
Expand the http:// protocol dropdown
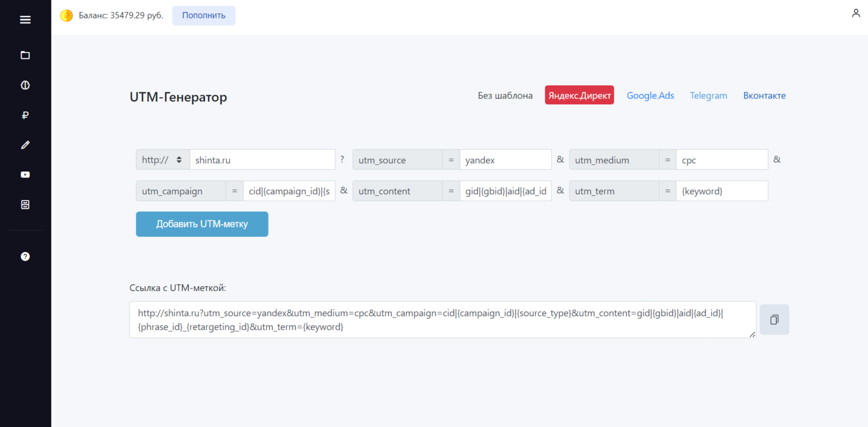click(163, 159)
